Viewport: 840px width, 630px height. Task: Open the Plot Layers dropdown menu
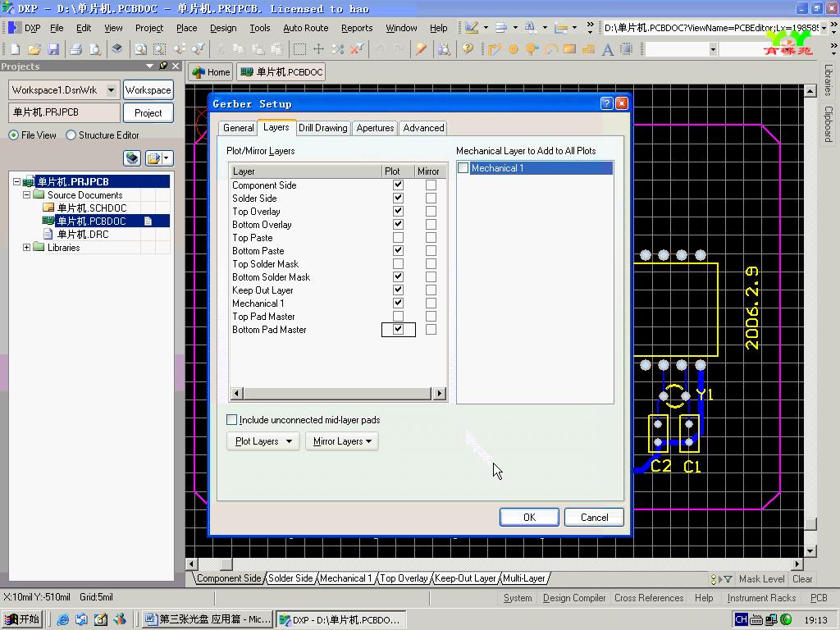click(263, 441)
